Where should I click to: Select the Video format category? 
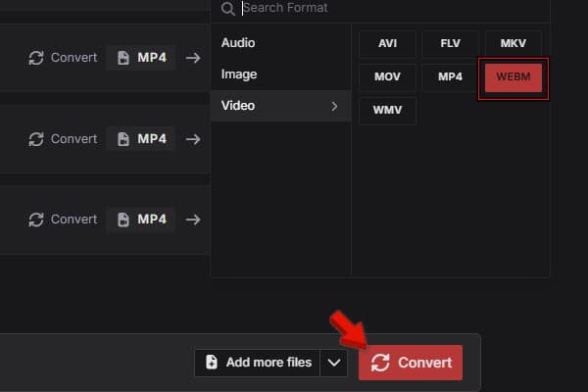coord(280,106)
